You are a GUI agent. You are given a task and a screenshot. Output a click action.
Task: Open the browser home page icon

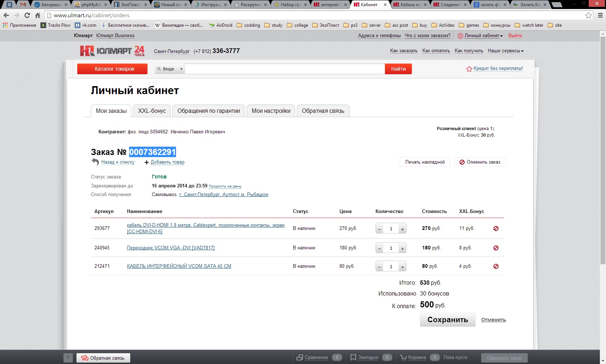[x=38, y=15]
